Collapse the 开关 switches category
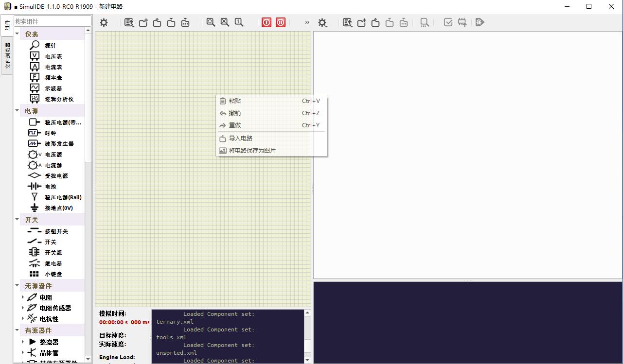623x364 pixels. coord(18,220)
